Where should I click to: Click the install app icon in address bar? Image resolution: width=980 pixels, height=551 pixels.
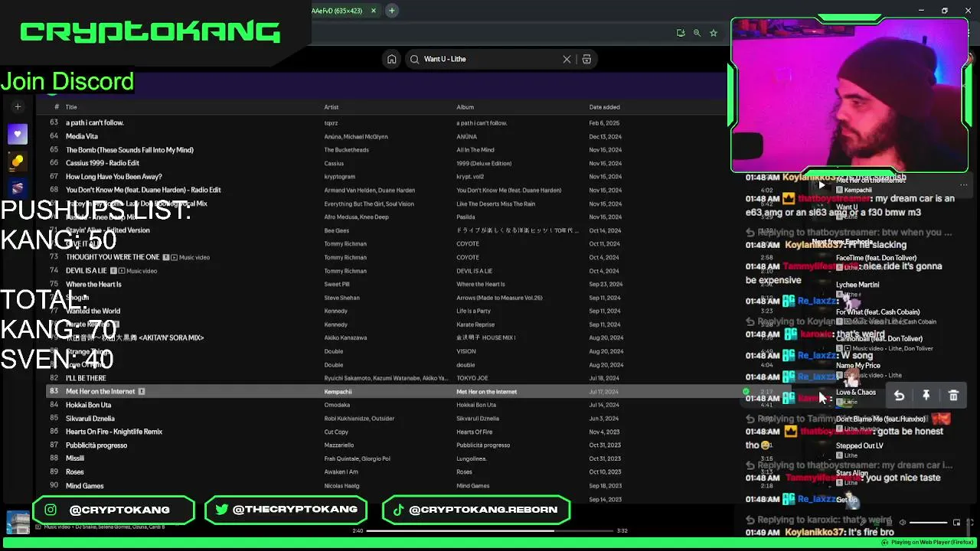tap(680, 33)
